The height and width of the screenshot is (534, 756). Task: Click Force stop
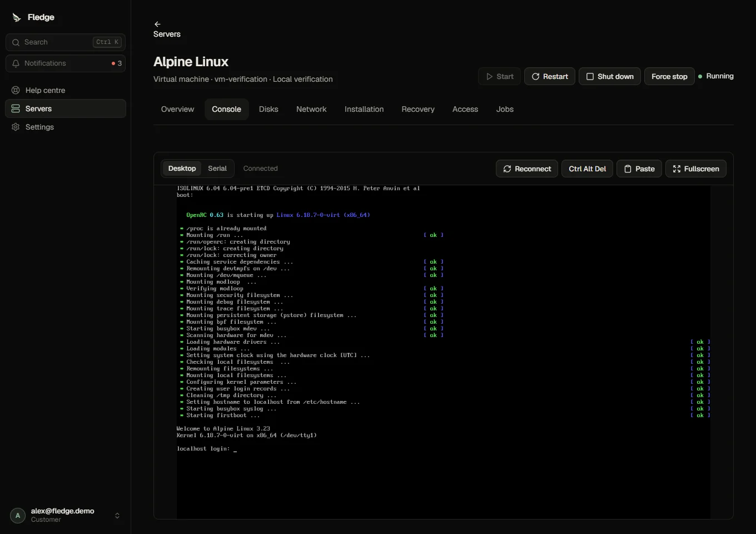[669, 76]
